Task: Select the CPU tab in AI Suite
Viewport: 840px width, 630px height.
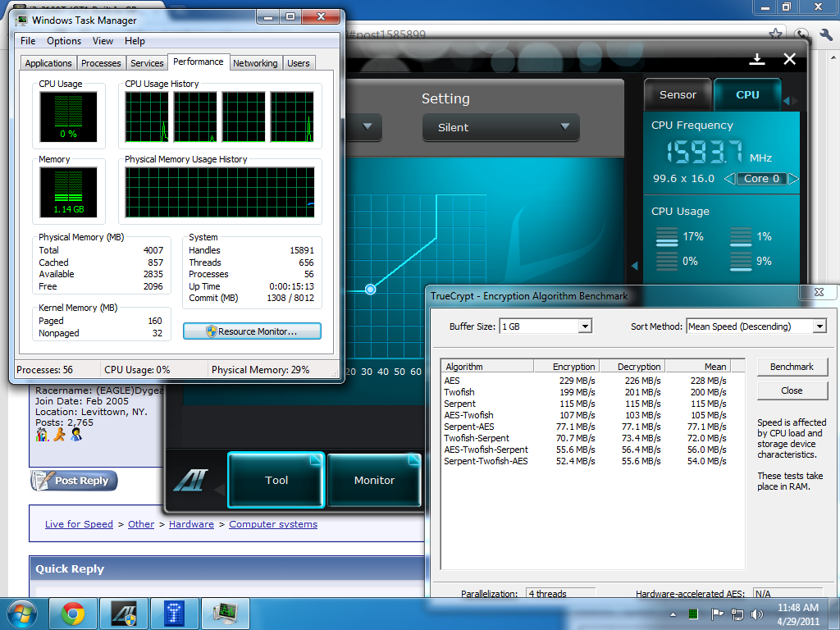Action: tap(747, 95)
